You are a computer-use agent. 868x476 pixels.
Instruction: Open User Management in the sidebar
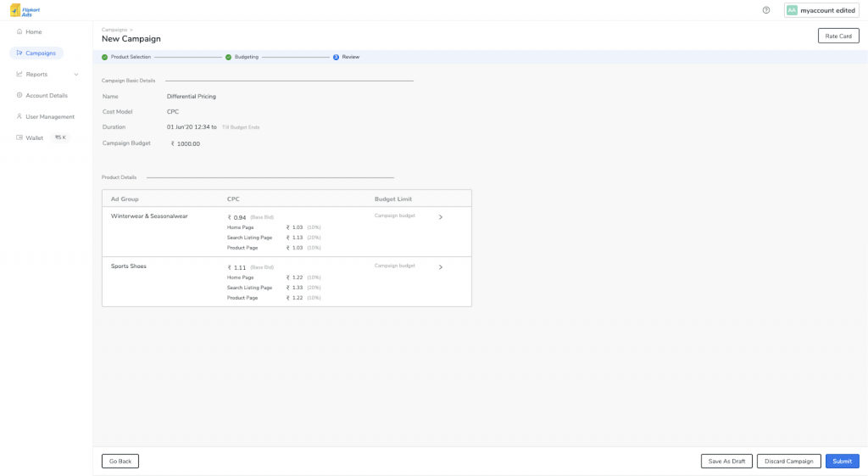pyautogui.click(x=50, y=117)
